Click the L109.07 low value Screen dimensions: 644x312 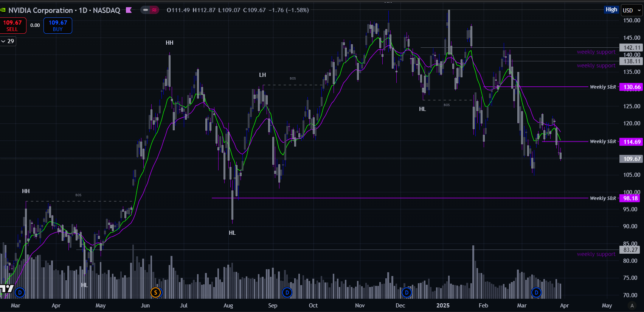click(229, 10)
